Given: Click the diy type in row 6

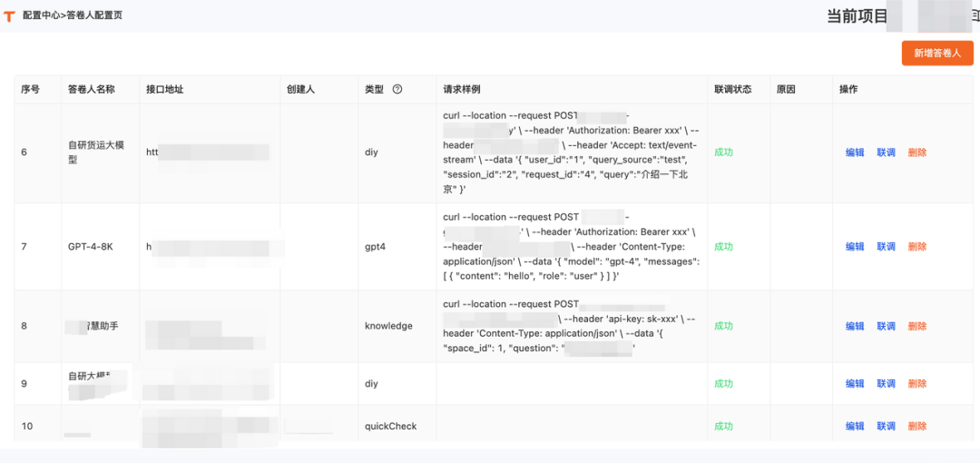Looking at the screenshot, I should (x=372, y=153).
